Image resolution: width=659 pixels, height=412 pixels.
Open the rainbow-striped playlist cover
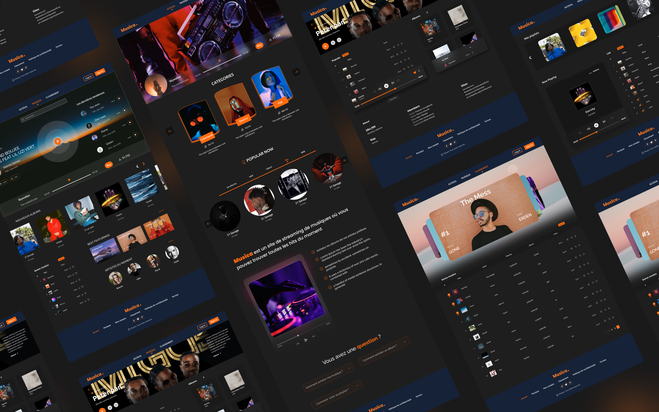612,19
